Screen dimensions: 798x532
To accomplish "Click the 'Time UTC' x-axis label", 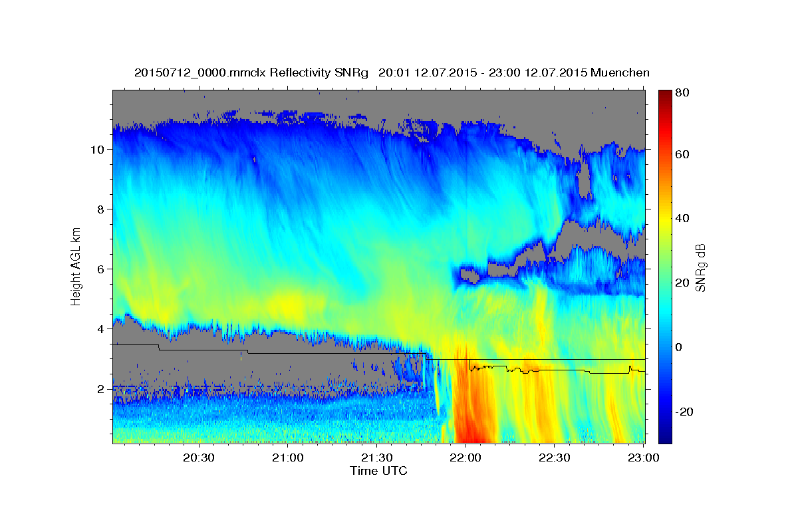I will point(378,471).
